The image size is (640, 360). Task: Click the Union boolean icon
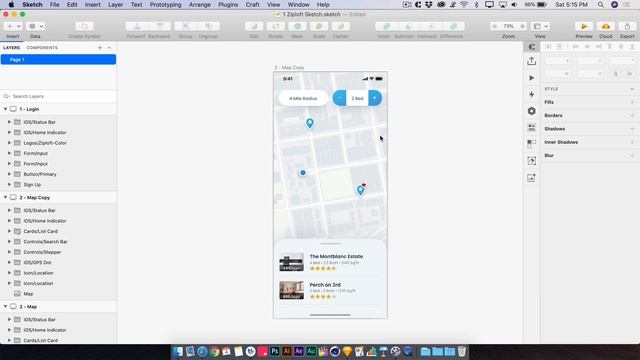[x=386, y=27]
